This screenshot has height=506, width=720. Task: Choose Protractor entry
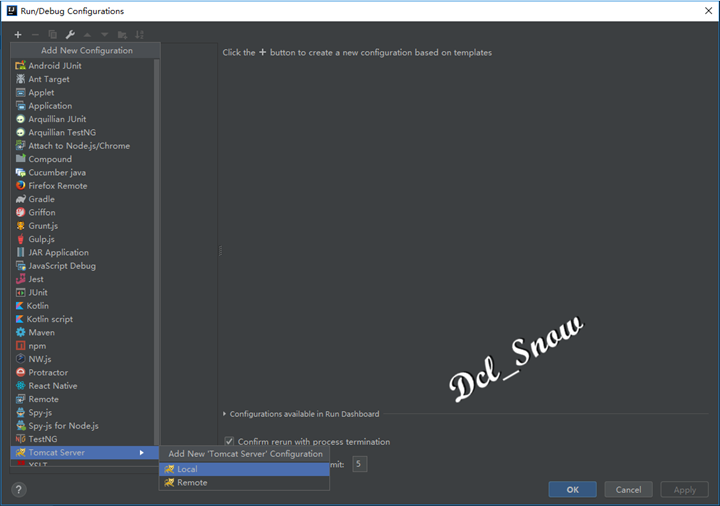(83, 372)
